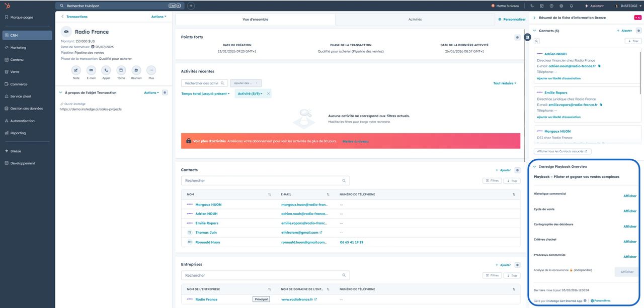The width and height of the screenshot is (644, 308).
Task: Open the E-mail activity icon
Action: click(91, 70)
